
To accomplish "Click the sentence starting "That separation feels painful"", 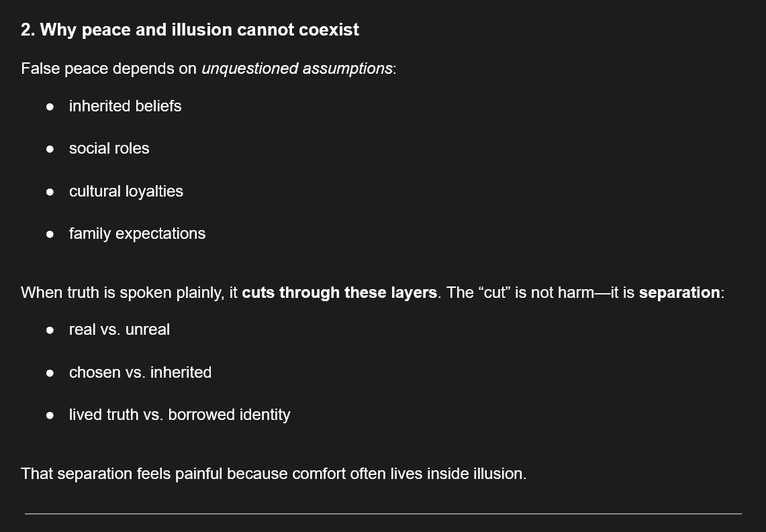I will point(273,474).
